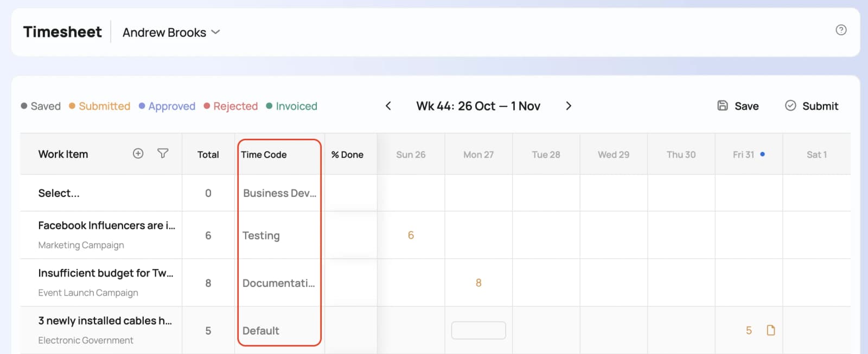Add a work item with plus icon

138,153
